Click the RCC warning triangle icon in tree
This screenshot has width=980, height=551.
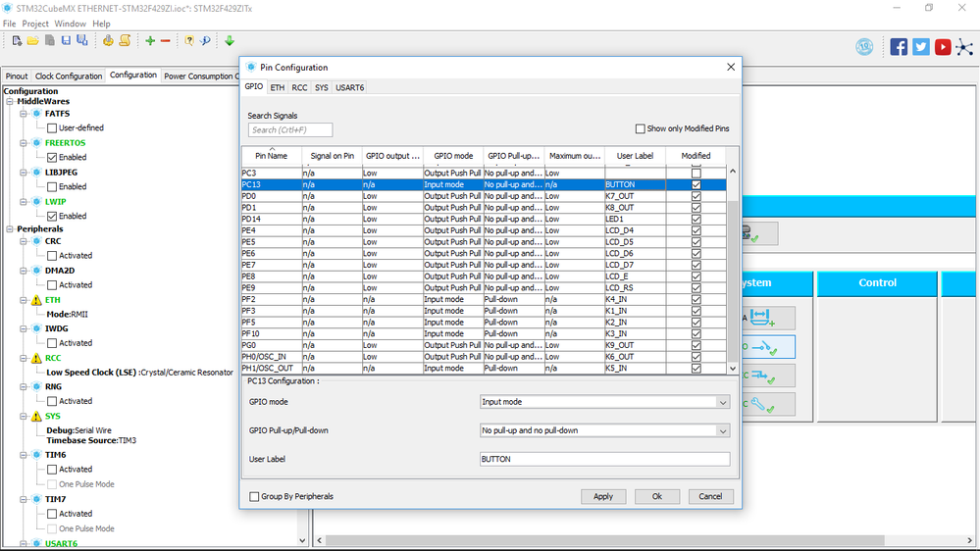click(37, 358)
